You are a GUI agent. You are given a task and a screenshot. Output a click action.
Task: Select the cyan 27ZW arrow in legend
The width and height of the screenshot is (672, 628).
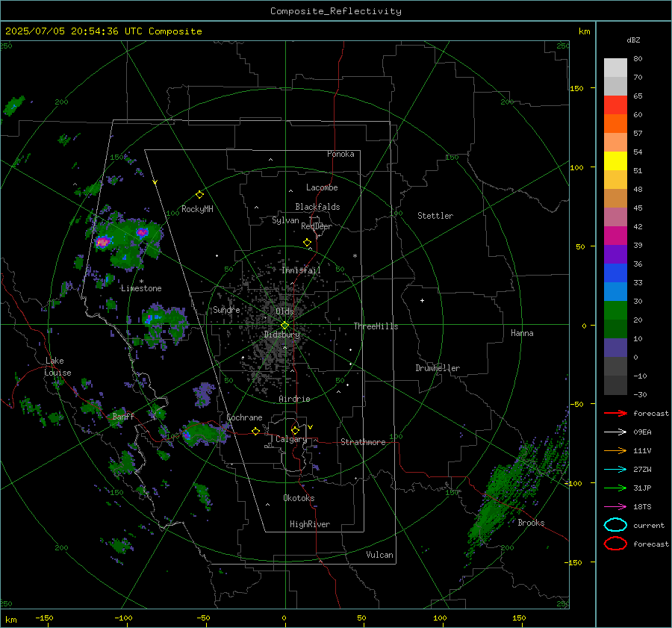point(615,469)
